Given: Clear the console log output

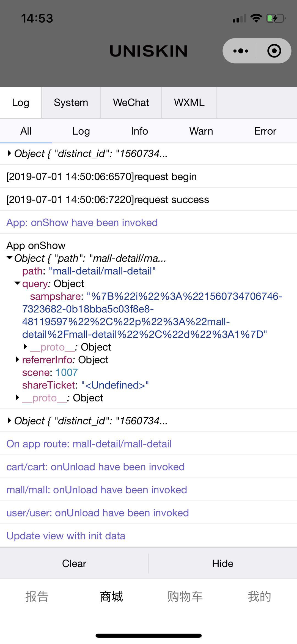Looking at the screenshot, I should click(x=74, y=563).
